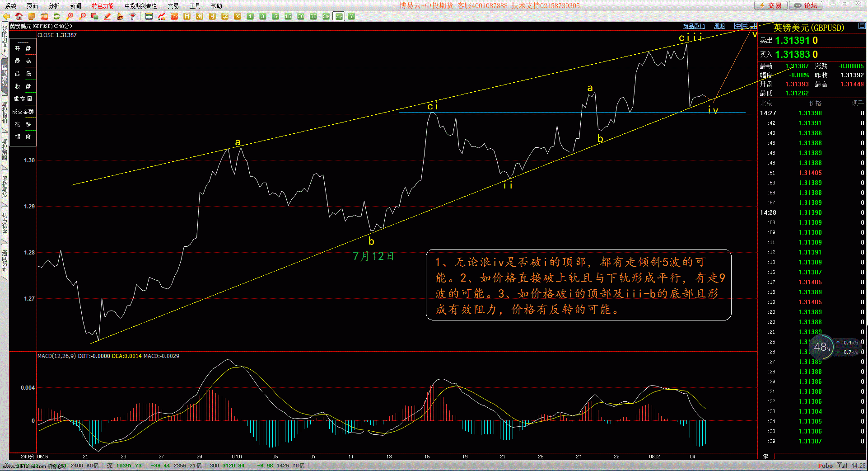Click the 笔 tab below tick list
Screen dimensions: 868x471
pos(766,456)
